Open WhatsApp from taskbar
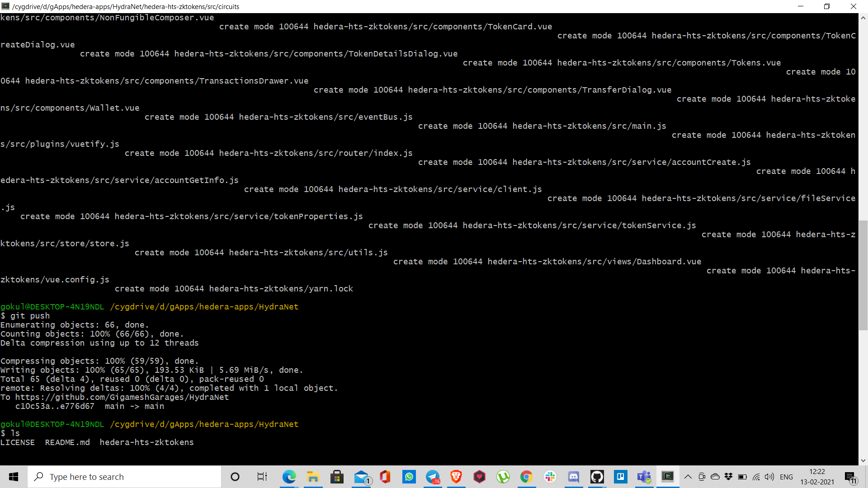 coord(409,477)
